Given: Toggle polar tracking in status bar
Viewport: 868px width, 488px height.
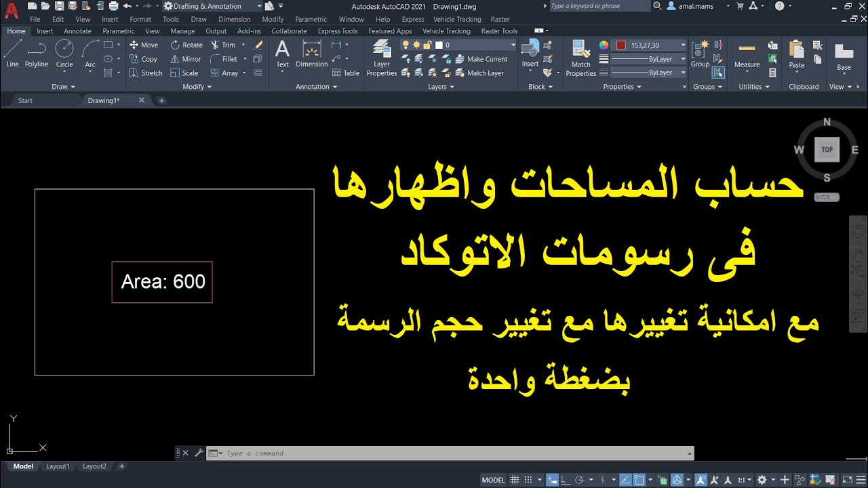Looking at the screenshot, I should 580,480.
